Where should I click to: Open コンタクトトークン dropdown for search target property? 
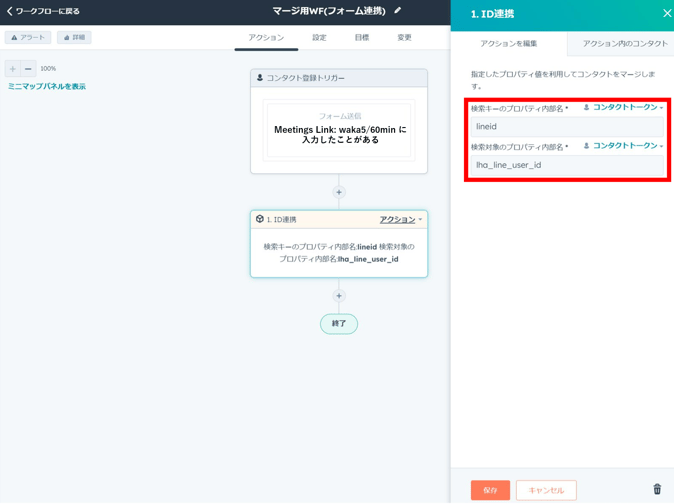pyautogui.click(x=624, y=146)
